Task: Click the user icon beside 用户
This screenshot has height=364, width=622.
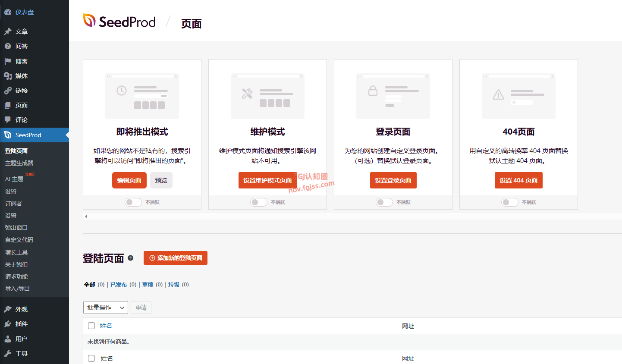Action: tap(8, 339)
